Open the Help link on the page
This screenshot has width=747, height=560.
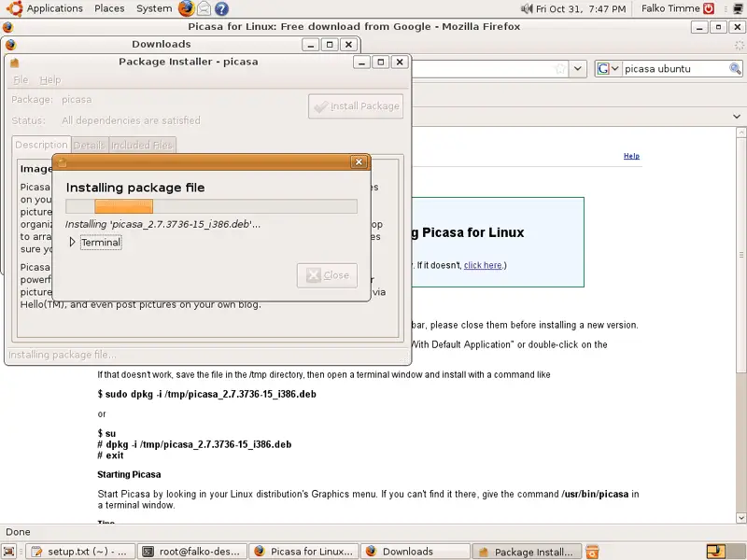click(631, 156)
